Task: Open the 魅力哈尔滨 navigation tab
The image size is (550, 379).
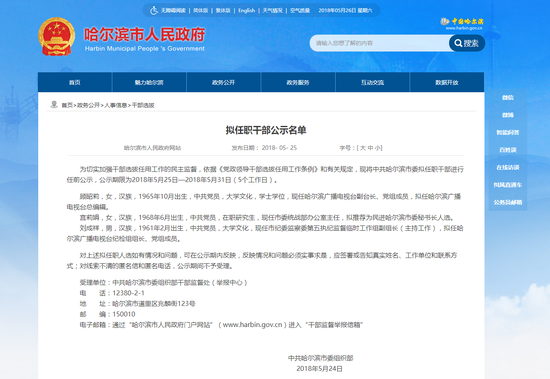Action: click(x=149, y=82)
